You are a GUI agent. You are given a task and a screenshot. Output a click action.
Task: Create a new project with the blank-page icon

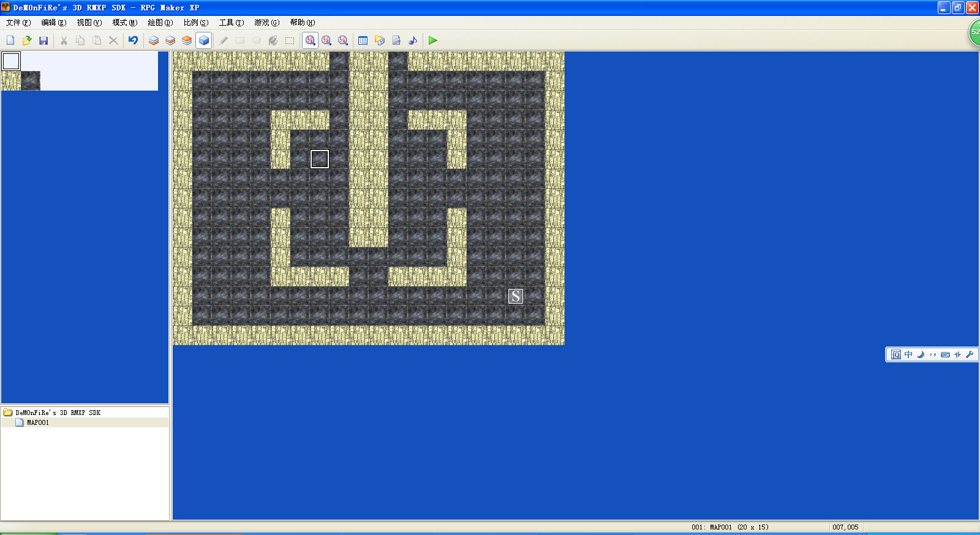(10, 40)
